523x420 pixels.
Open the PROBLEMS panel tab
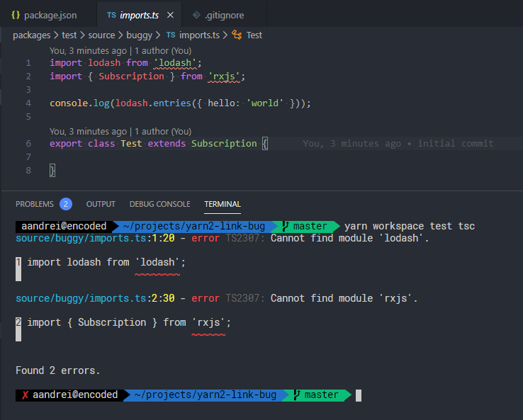click(x=35, y=204)
